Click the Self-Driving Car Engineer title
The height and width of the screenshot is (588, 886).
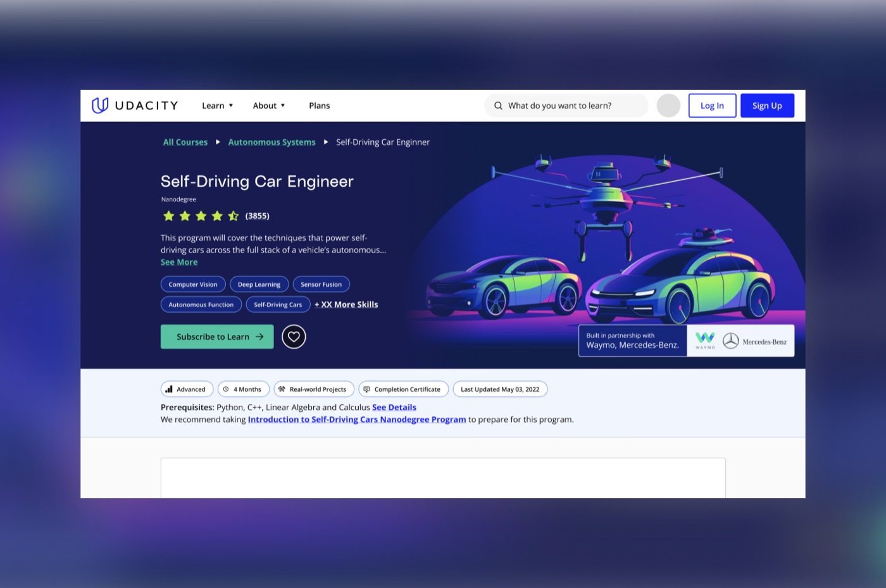pyautogui.click(x=257, y=182)
